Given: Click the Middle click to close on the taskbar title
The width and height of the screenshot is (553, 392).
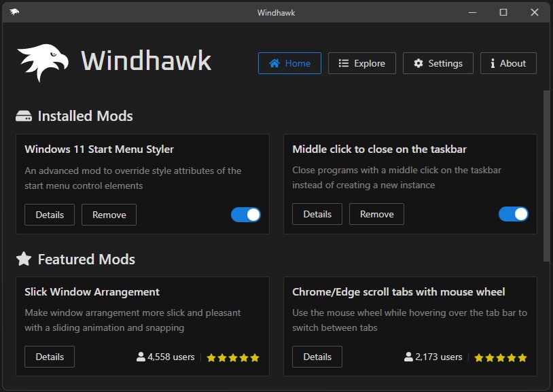Looking at the screenshot, I should [380, 149].
